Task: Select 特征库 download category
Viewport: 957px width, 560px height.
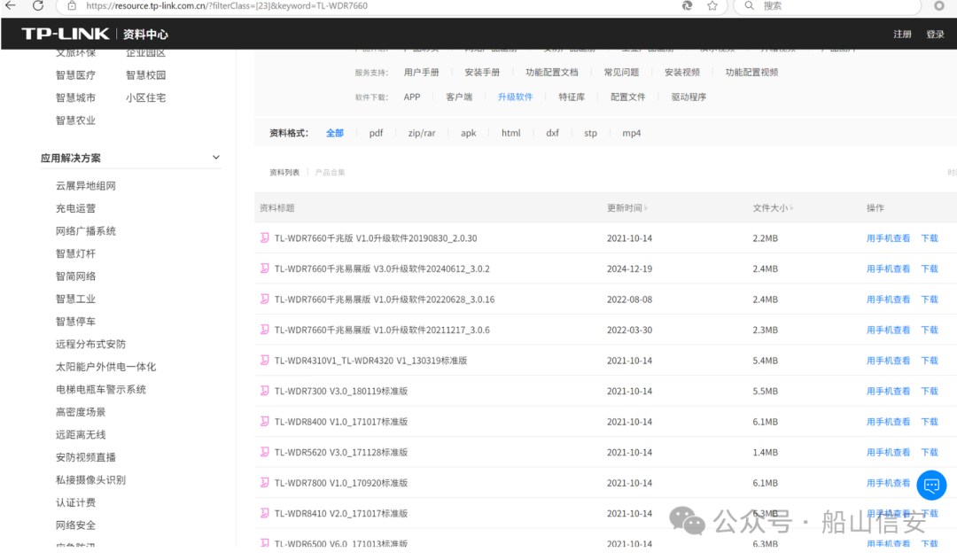Action: pyautogui.click(x=572, y=97)
